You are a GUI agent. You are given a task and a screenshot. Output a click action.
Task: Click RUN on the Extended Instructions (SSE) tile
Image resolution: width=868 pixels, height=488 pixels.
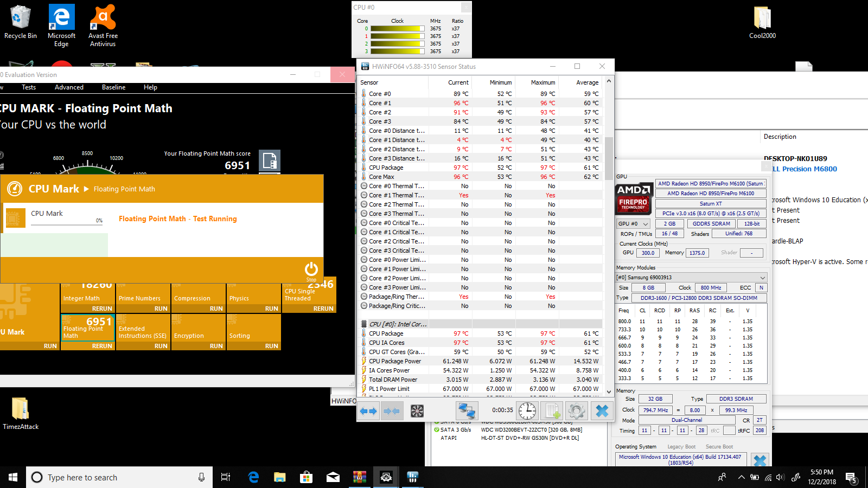[x=161, y=346]
